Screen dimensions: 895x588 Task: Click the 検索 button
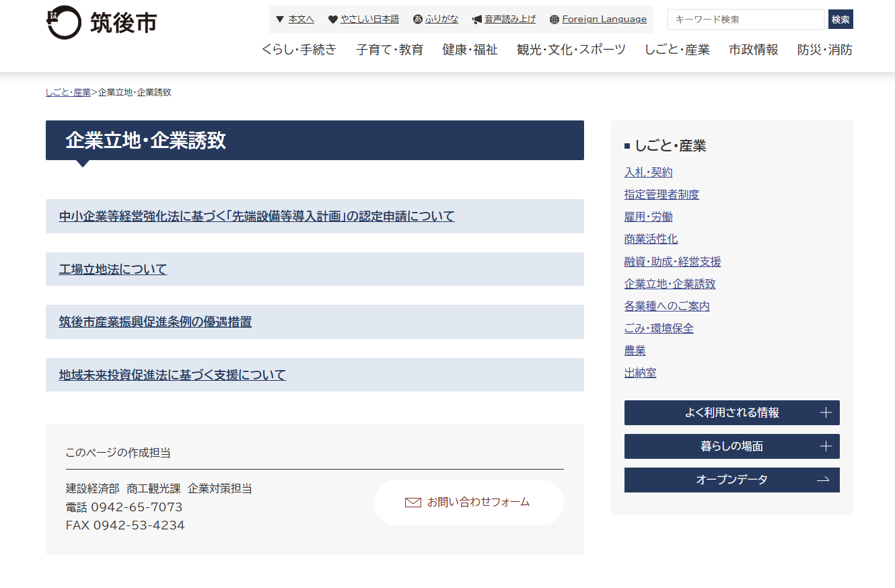840,20
